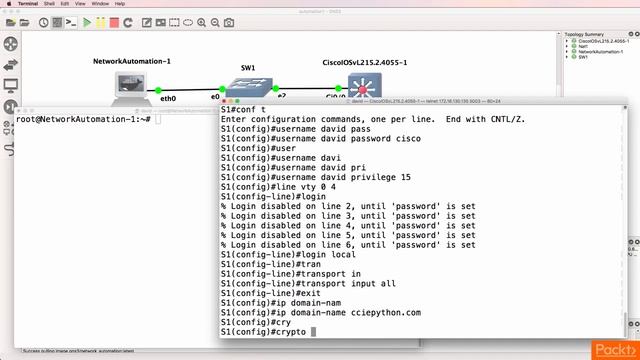Suspend all nodes with yellow pause icon

pos(100,23)
